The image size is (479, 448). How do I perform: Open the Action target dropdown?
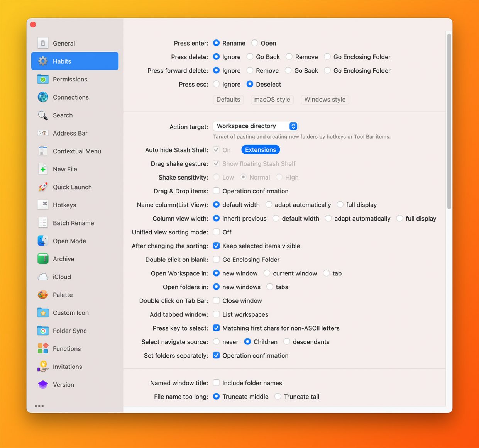[x=255, y=126]
